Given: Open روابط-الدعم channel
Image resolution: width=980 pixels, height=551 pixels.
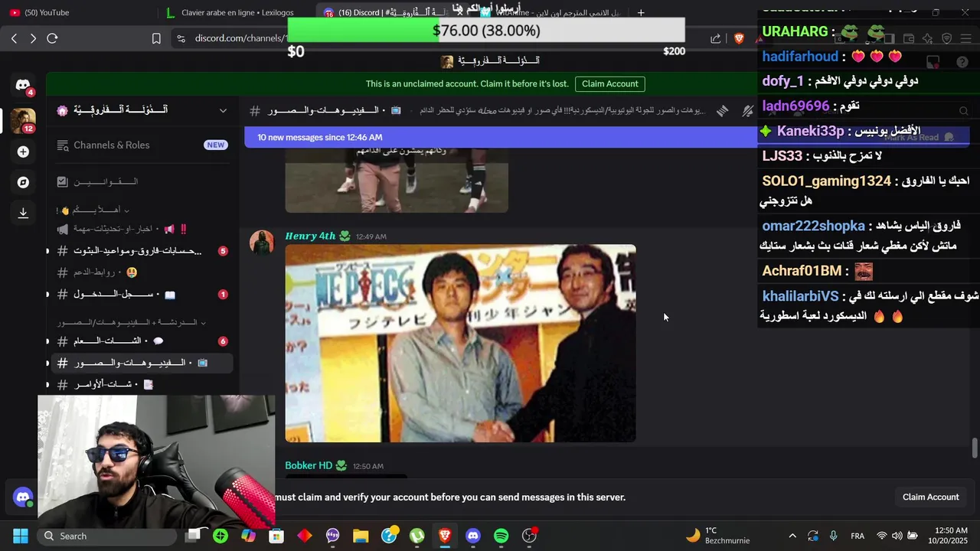Looking at the screenshot, I should [x=141, y=272].
